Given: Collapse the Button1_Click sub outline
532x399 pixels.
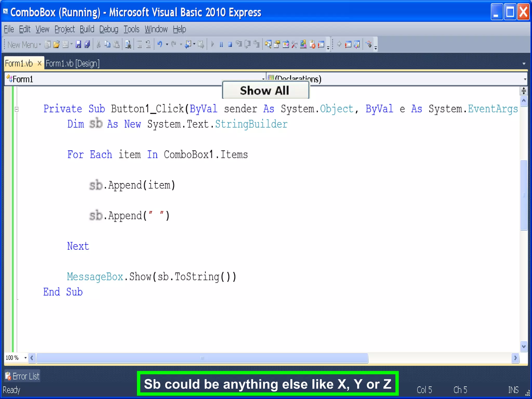Looking at the screenshot, I should pyautogui.click(x=17, y=109).
